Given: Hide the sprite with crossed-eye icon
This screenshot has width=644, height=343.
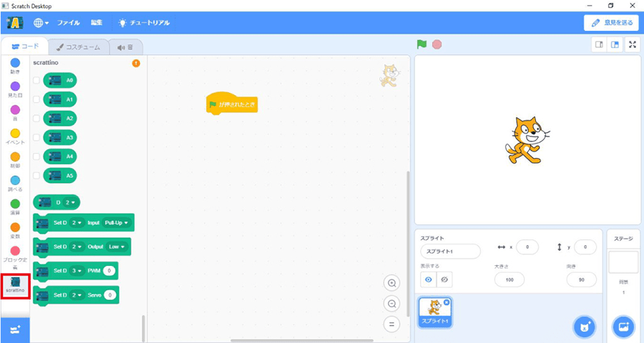Looking at the screenshot, I should pos(444,280).
